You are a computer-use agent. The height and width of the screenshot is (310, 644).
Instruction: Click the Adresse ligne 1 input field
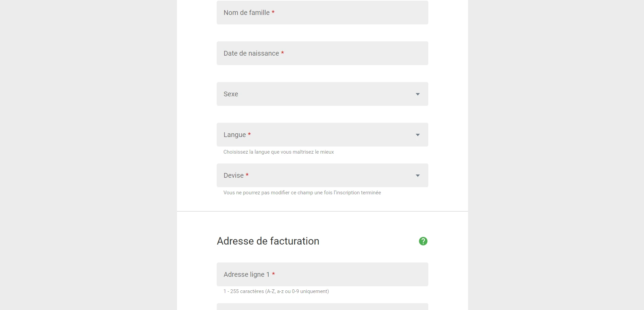click(x=322, y=274)
